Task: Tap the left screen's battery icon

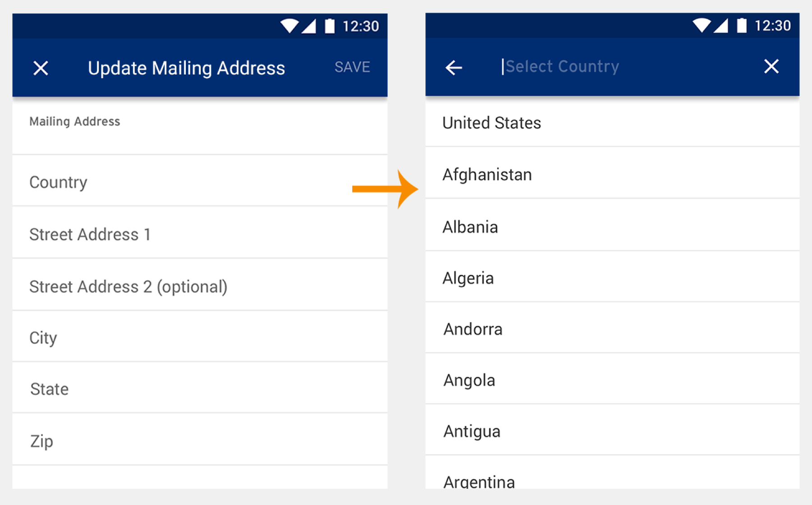Action: point(330,26)
